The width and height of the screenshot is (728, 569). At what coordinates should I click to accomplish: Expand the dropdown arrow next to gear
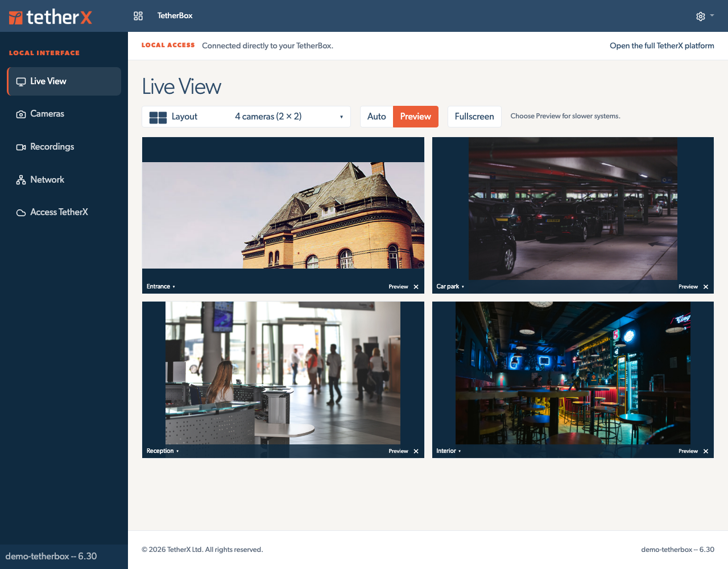tap(712, 16)
